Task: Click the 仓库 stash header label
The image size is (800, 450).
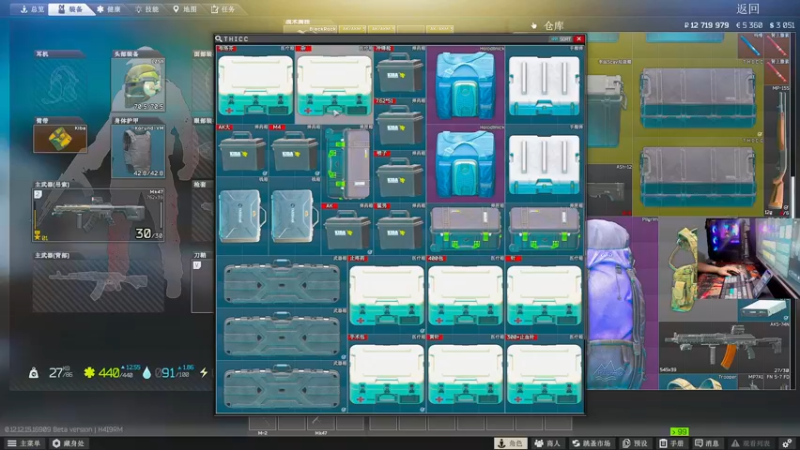Action: (x=554, y=26)
